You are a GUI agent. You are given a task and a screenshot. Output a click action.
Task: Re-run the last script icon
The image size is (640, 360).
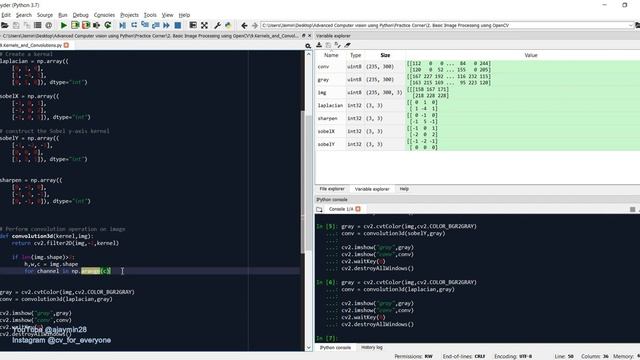[x=108, y=25]
